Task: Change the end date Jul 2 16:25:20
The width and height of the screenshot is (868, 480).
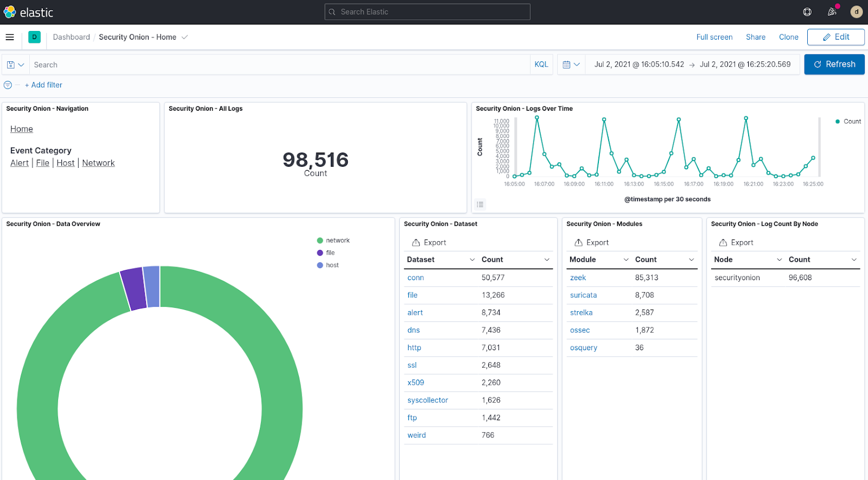Action: (745, 65)
